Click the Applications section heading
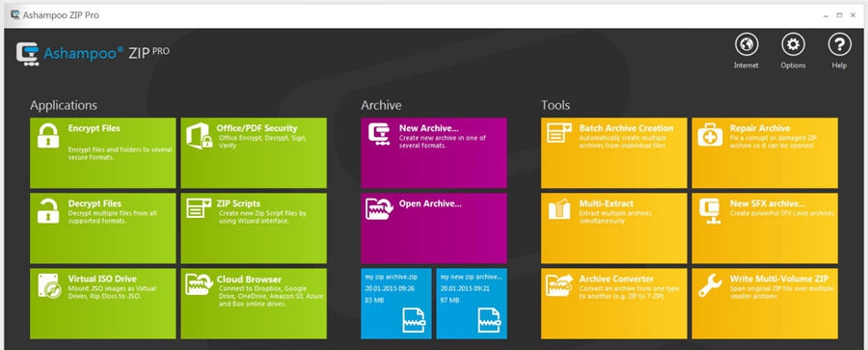The image size is (868, 350). coord(64,105)
